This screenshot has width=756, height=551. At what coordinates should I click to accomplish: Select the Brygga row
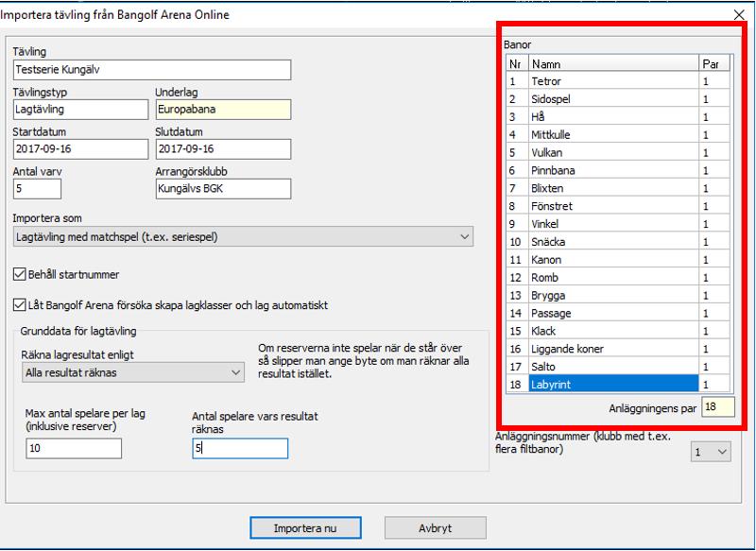pos(618,295)
